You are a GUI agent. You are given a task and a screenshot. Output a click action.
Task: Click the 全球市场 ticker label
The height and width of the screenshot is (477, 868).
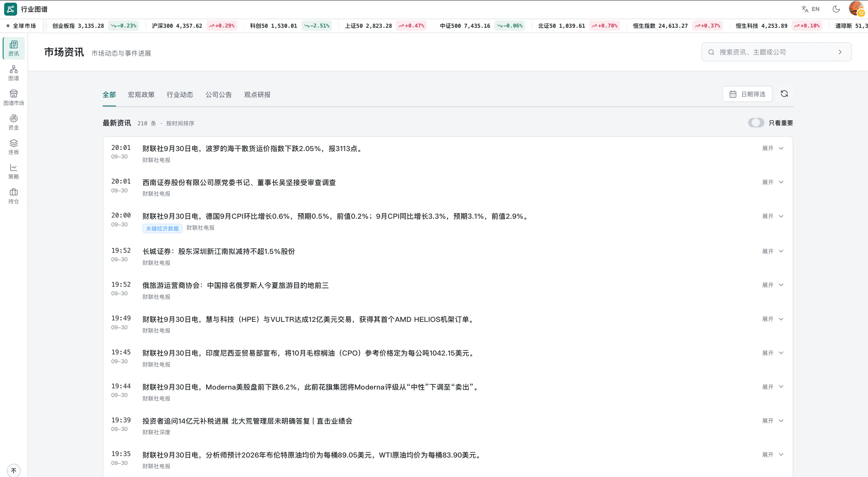click(x=21, y=26)
